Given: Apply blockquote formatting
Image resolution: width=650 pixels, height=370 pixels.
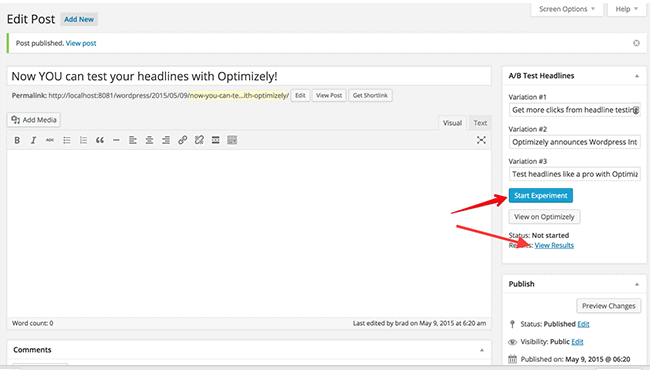Looking at the screenshot, I should (x=100, y=140).
